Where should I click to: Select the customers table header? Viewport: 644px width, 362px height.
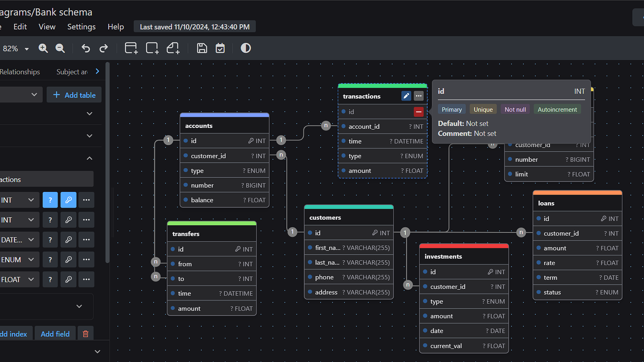pos(349,217)
